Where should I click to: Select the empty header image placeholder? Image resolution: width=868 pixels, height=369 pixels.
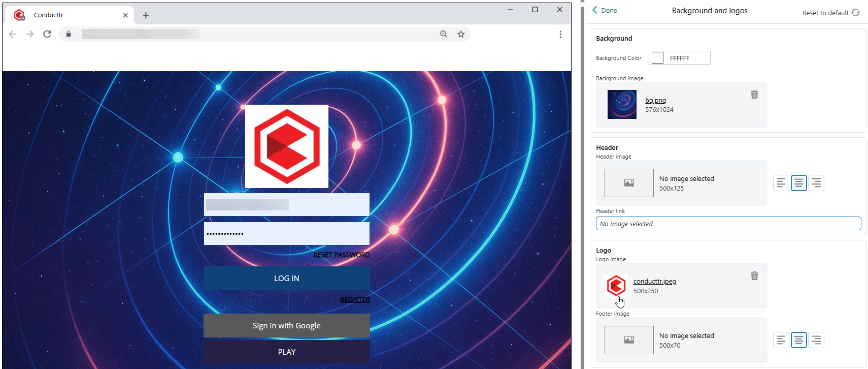point(629,183)
